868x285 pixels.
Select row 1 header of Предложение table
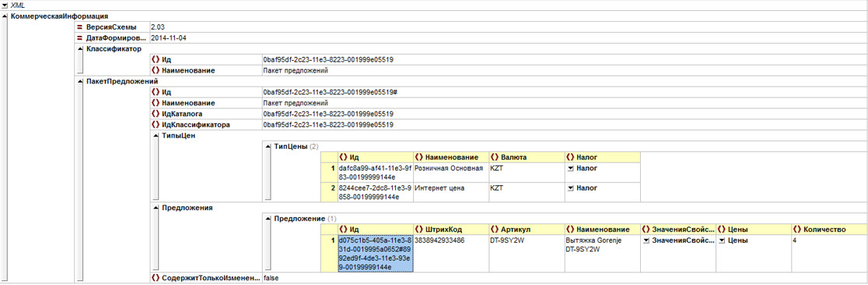click(x=329, y=254)
